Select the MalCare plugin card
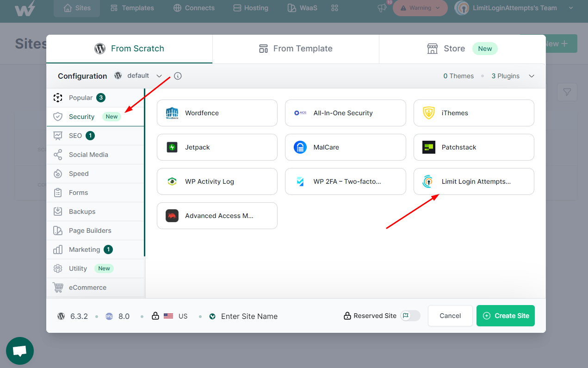The image size is (588, 368). pyautogui.click(x=345, y=147)
